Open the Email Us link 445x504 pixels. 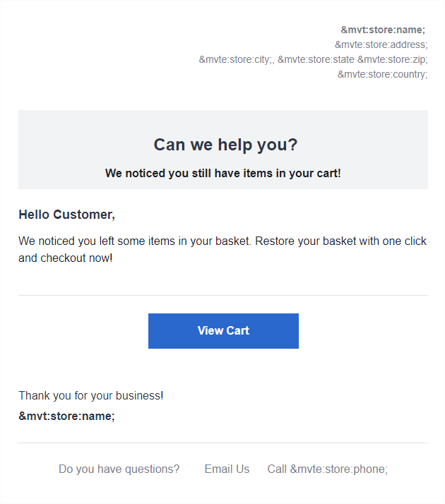click(x=227, y=469)
